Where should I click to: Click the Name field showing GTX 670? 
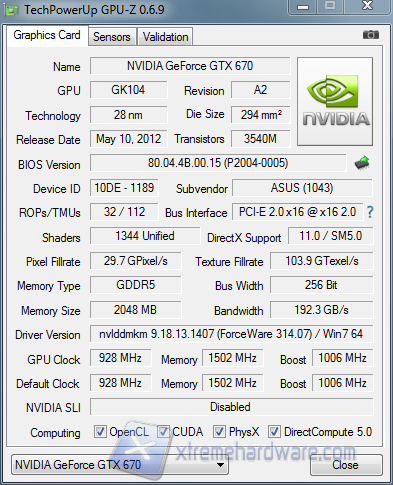coord(190,66)
